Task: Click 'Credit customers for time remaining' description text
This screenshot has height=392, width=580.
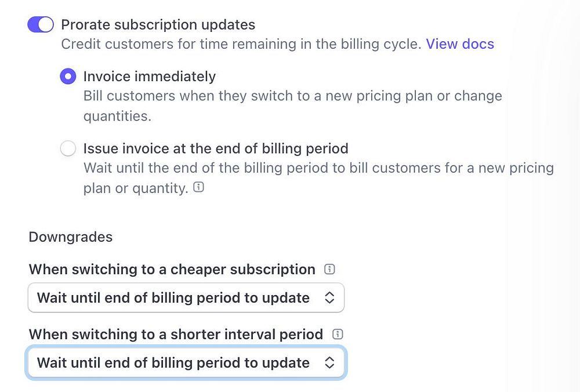Action: (241, 44)
